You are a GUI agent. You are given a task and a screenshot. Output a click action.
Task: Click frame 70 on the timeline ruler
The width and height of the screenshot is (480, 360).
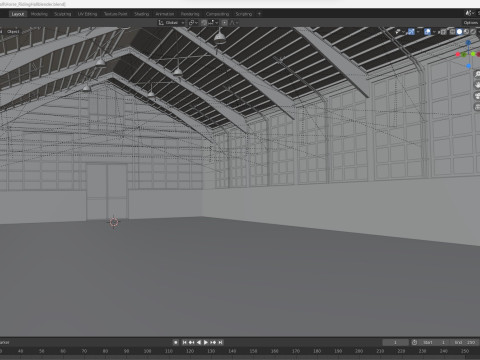click(x=84, y=351)
